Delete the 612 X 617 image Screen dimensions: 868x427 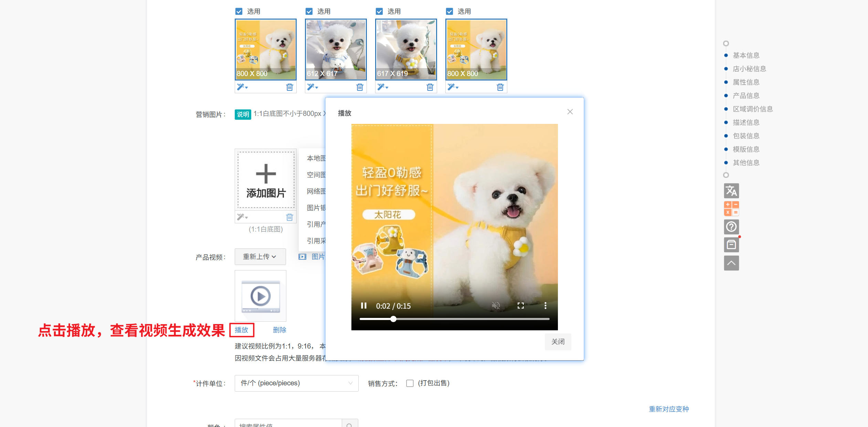(360, 87)
